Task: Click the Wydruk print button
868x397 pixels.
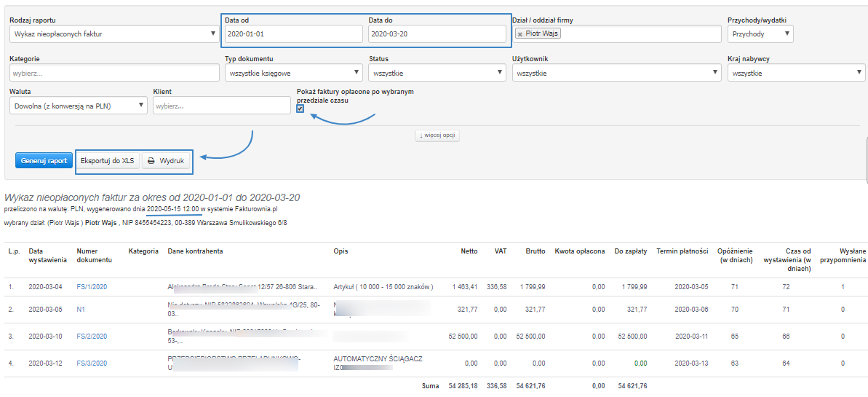Action: click(x=166, y=161)
